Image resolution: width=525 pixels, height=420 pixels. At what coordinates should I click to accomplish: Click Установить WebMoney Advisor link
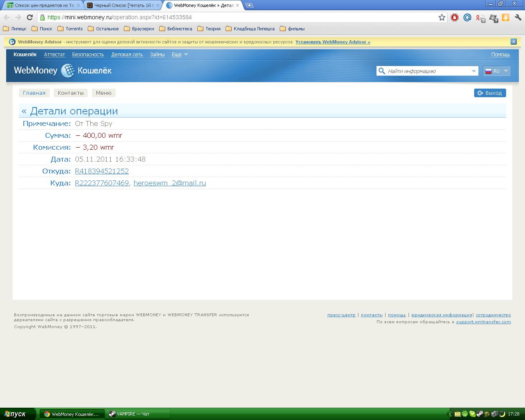(x=333, y=42)
